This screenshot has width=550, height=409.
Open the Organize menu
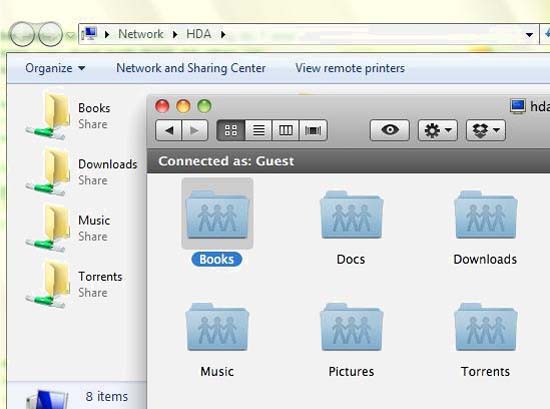pos(55,68)
